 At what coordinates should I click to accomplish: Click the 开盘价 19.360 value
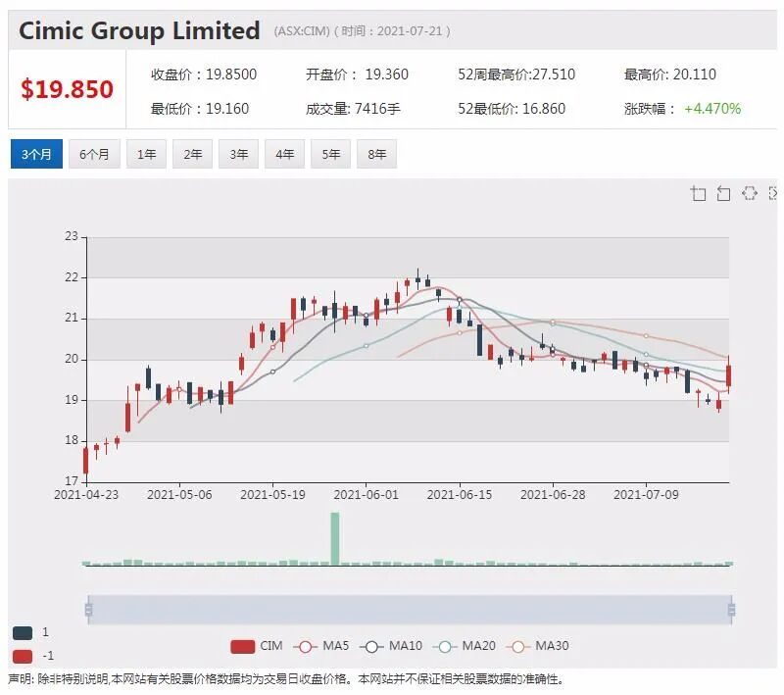click(x=357, y=74)
